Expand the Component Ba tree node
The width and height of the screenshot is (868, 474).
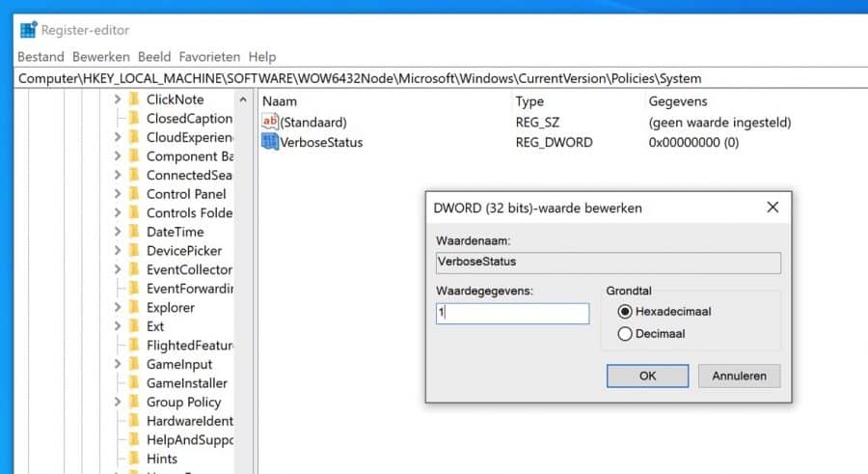click(x=118, y=155)
